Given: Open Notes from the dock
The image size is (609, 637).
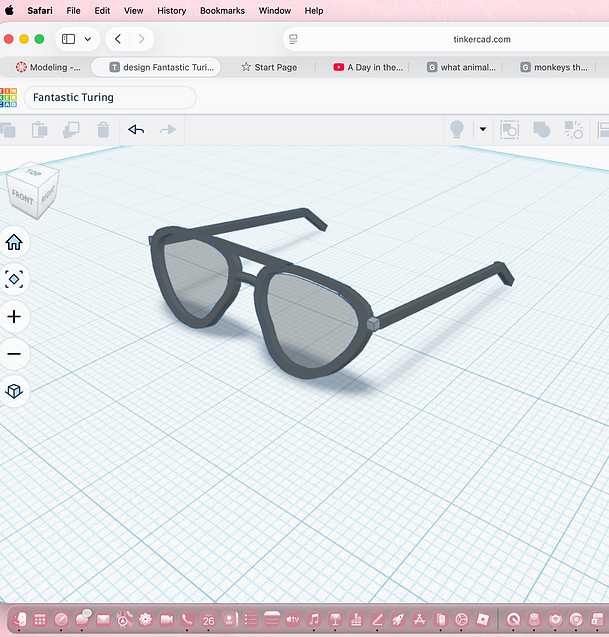Looking at the screenshot, I should (272, 619).
